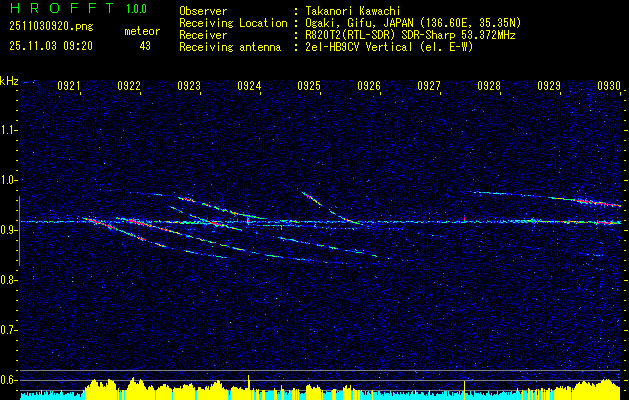Viewport: 629px width, 400px height.
Task: Click the 0.8 kHz axis label
Action: 8,280
